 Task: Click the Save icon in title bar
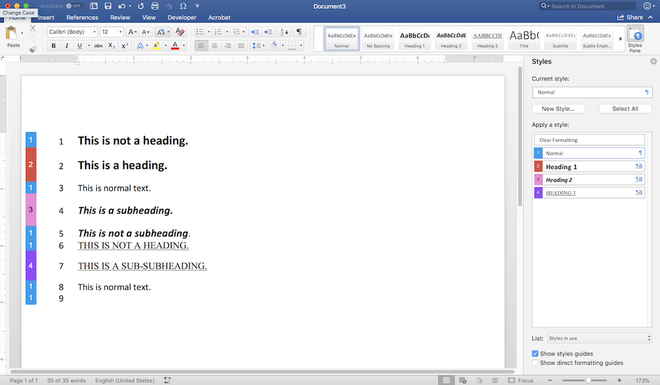pos(108,6)
